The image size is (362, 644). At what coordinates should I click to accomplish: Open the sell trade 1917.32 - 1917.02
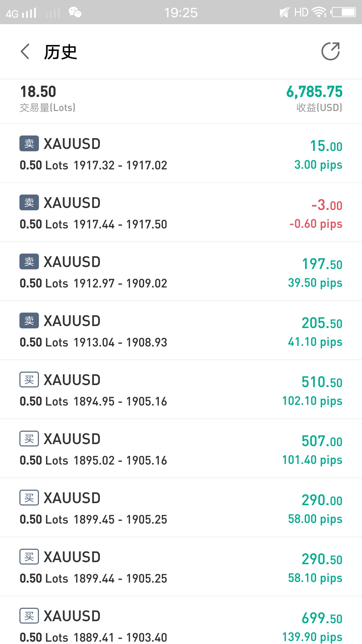pos(181,153)
